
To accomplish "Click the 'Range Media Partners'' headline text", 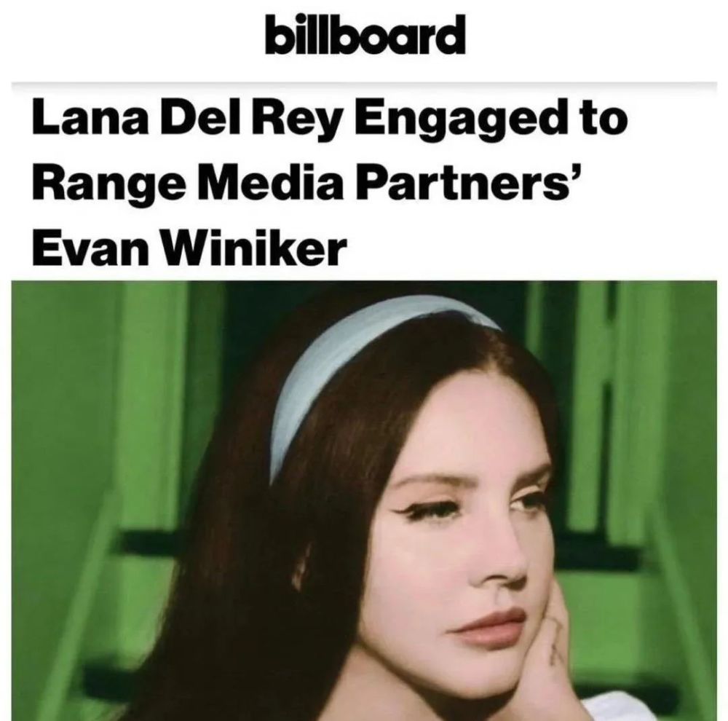I will pos(307,184).
